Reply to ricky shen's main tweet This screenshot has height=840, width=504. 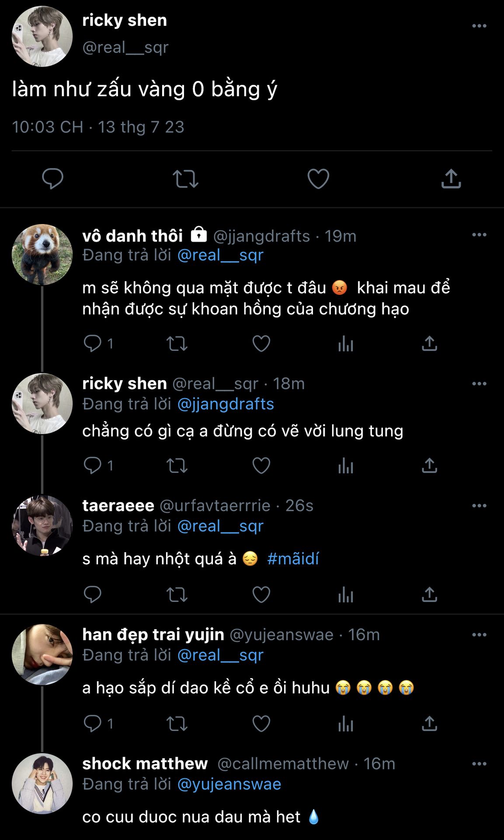pyautogui.click(x=52, y=178)
